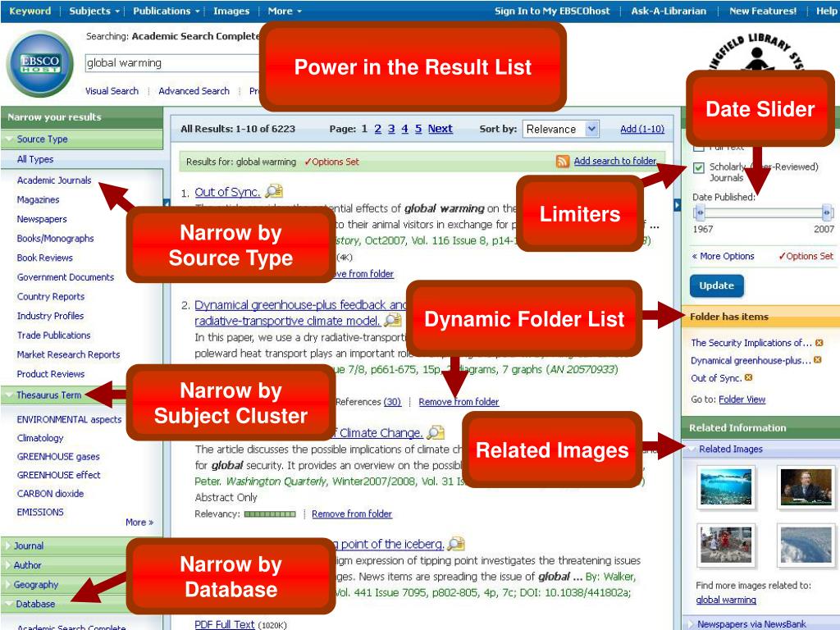This screenshot has width=840, height=630.
Task: Select All Types source filter
Action: [x=35, y=159]
